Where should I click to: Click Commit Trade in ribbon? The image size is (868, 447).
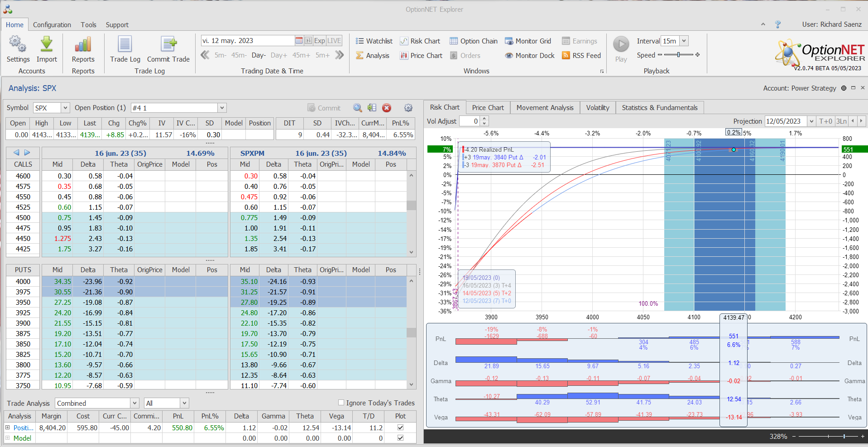tap(168, 49)
